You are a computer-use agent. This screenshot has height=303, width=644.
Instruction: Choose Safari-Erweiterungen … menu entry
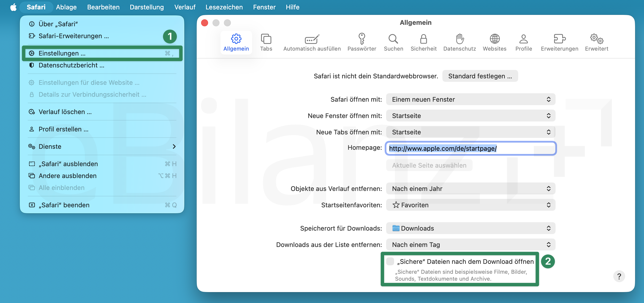pos(102,36)
